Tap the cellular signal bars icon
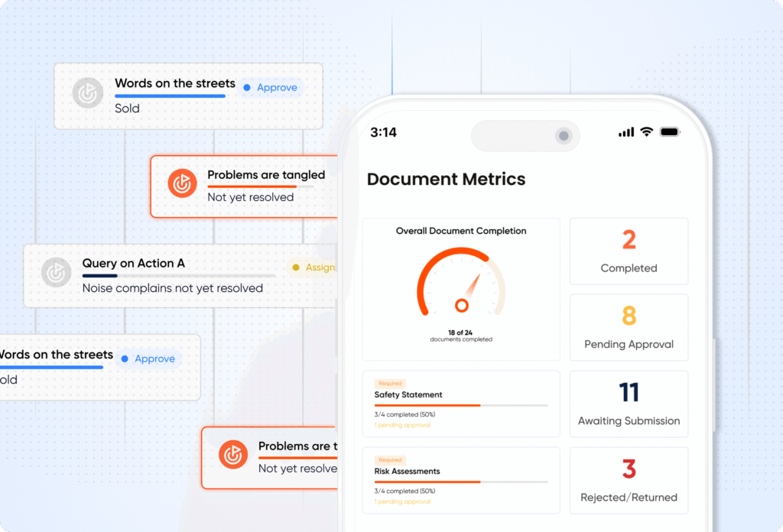This screenshot has height=532, width=783. tap(626, 132)
